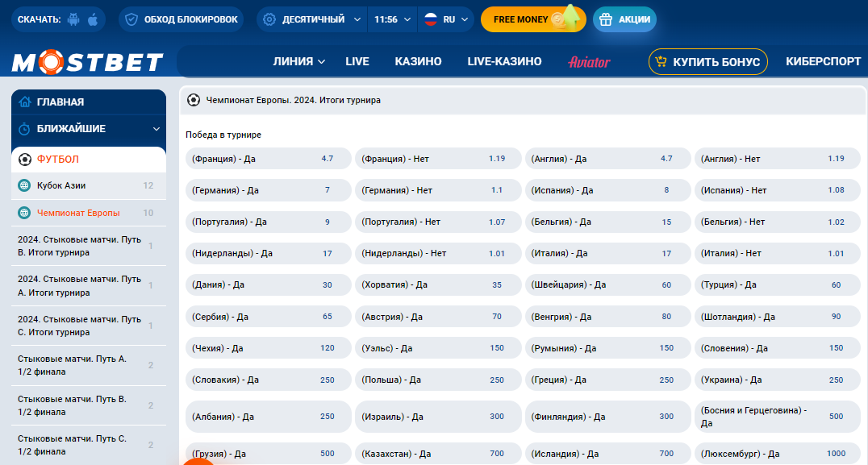Bet on (Франция) - Да at 4.7
This screenshot has height=465, width=868.
click(x=269, y=159)
